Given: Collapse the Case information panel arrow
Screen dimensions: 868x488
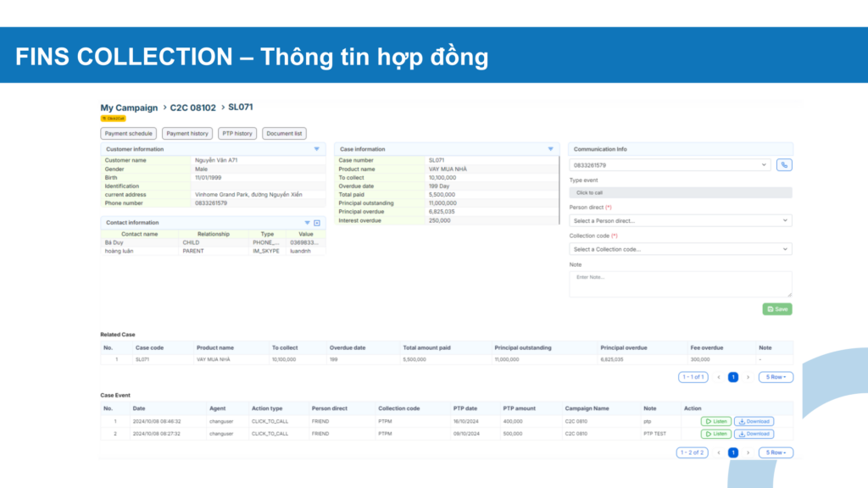Looking at the screenshot, I should click(x=551, y=149).
